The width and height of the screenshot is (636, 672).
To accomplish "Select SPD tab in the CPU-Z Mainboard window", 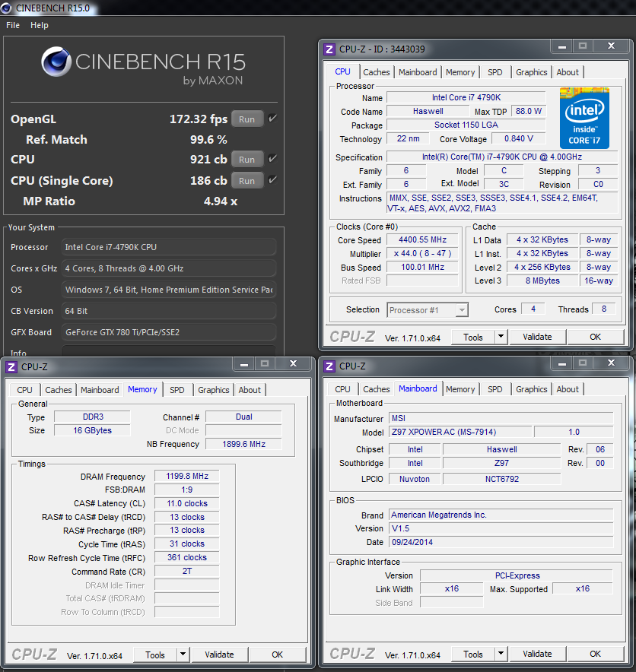I will 495,389.
